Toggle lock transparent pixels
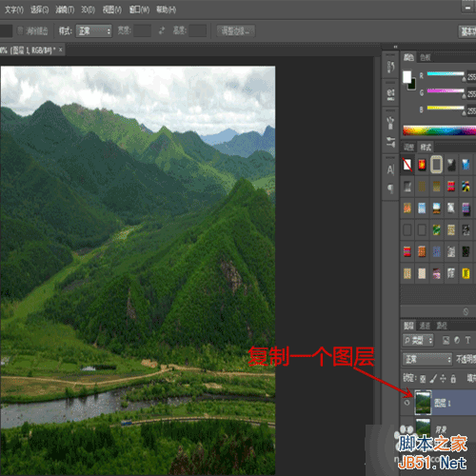 423,379
